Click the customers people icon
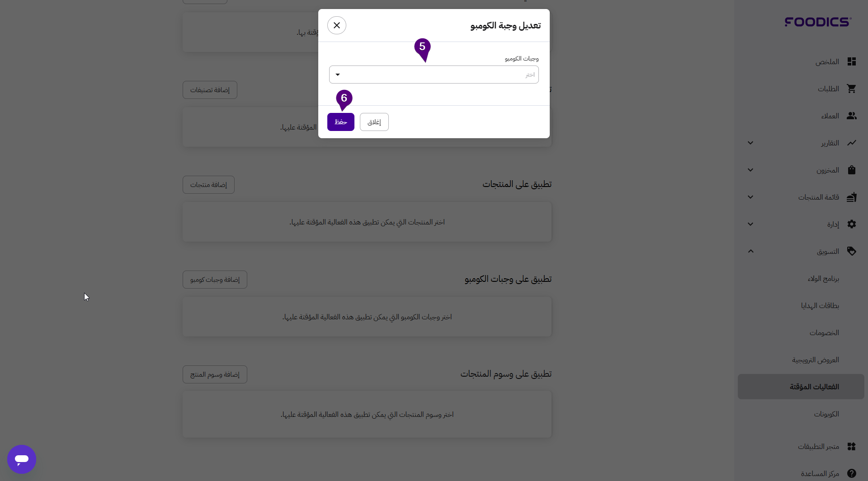Viewport: 868px width, 481px height. [852, 116]
